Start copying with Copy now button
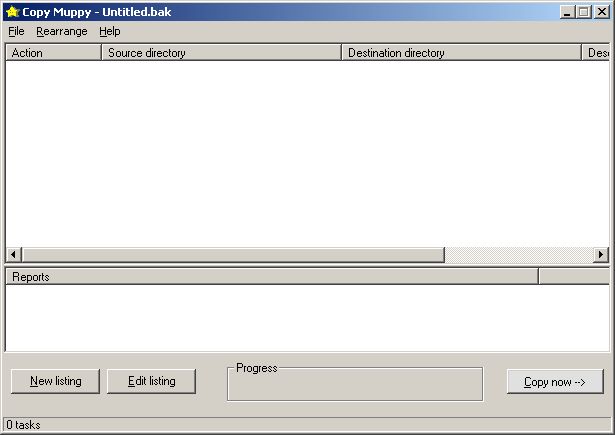 [555, 381]
